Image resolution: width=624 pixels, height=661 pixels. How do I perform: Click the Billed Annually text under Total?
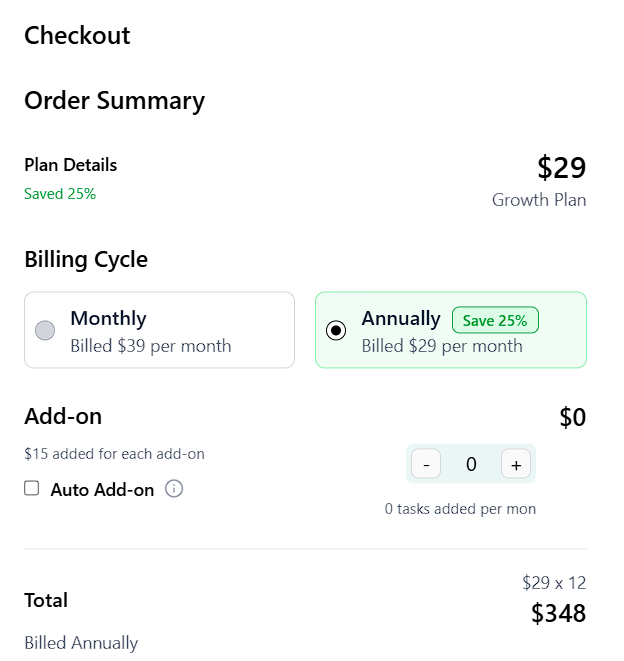pyautogui.click(x=81, y=643)
